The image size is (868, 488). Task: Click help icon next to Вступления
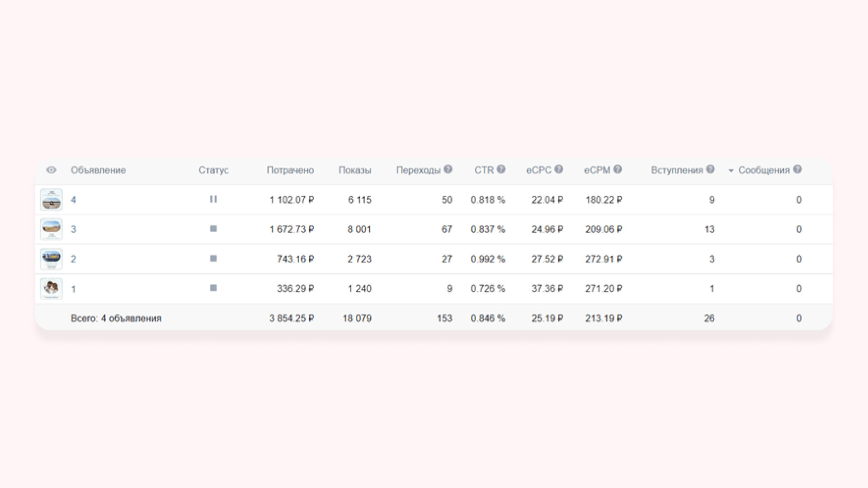pyautogui.click(x=710, y=169)
